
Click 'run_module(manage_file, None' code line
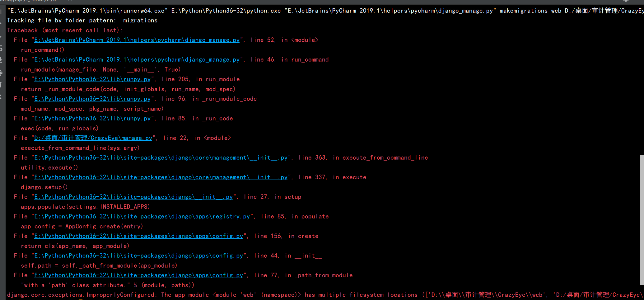(101, 70)
